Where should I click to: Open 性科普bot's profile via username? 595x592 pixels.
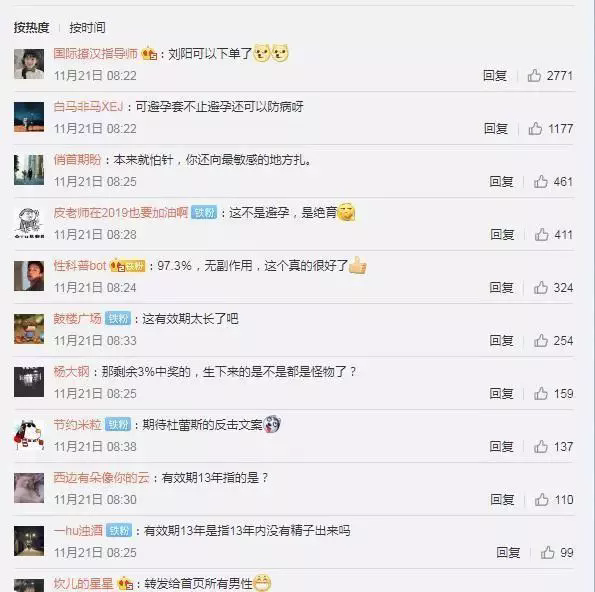[80, 266]
